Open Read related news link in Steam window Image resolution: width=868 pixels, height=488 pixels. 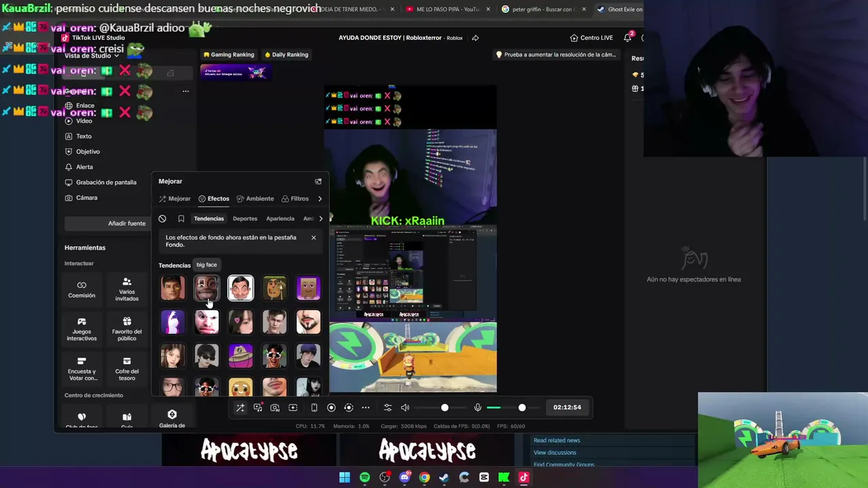pos(557,441)
